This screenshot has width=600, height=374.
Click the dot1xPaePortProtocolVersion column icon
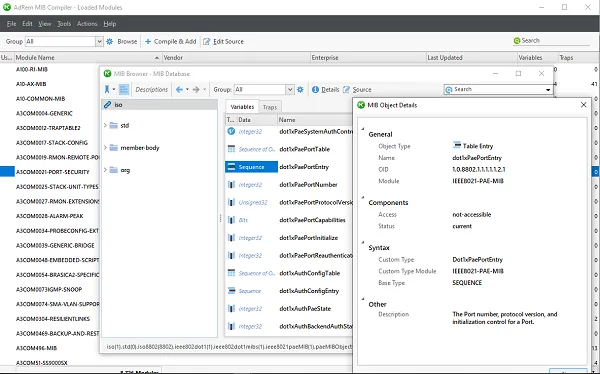(x=231, y=202)
